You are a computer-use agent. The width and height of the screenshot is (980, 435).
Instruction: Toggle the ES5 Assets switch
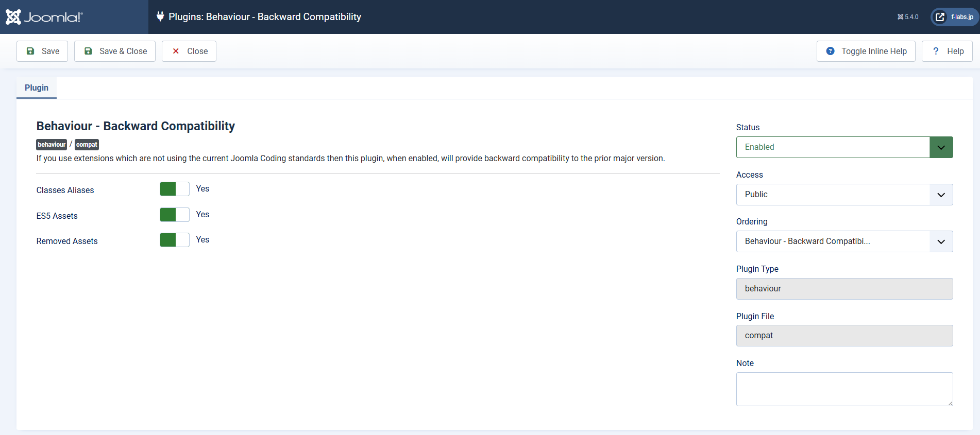tap(175, 215)
